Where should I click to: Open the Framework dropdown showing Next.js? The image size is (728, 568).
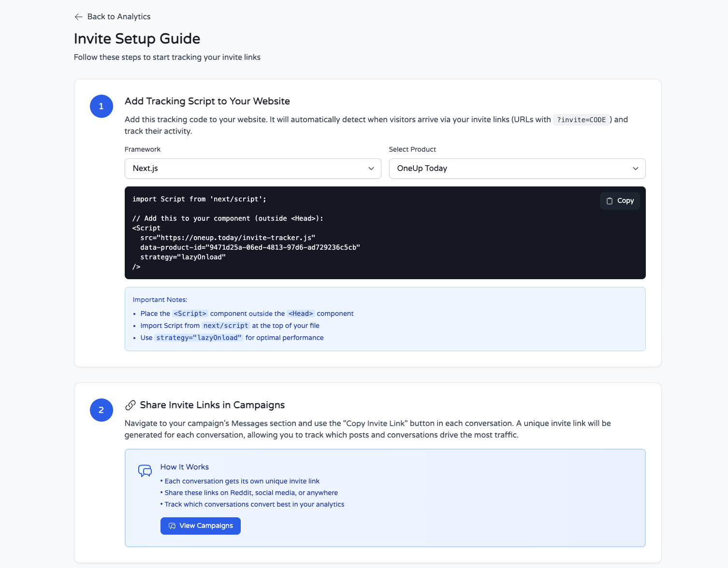click(x=253, y=169)
